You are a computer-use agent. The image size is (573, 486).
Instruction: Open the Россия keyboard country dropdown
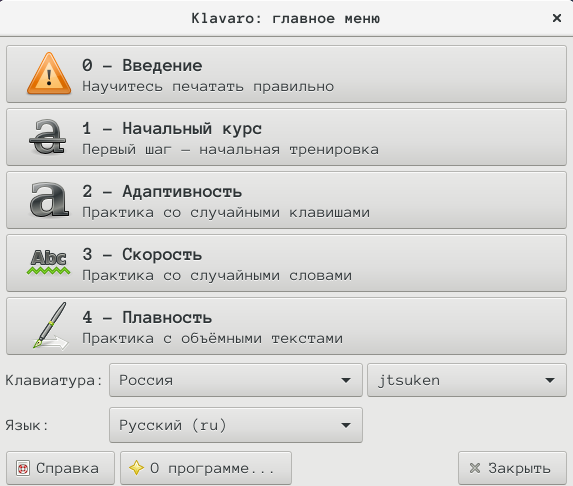[x=236, y=380]
